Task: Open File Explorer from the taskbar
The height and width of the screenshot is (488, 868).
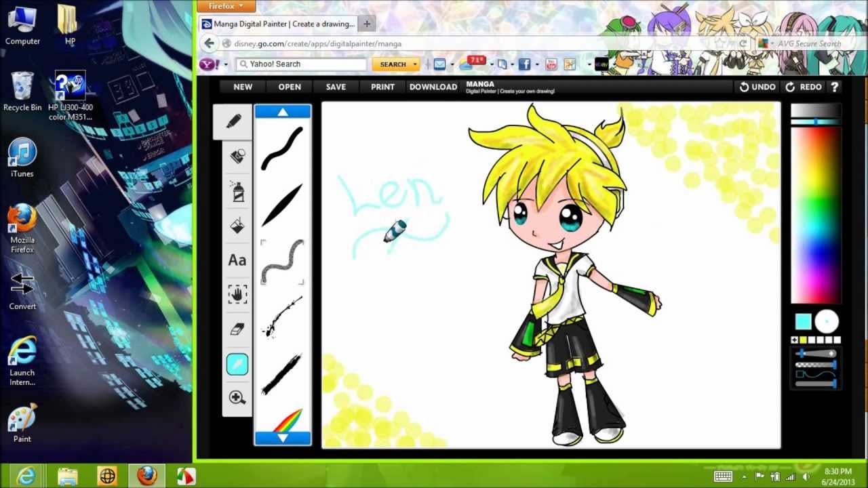Action: pos(68,476)
